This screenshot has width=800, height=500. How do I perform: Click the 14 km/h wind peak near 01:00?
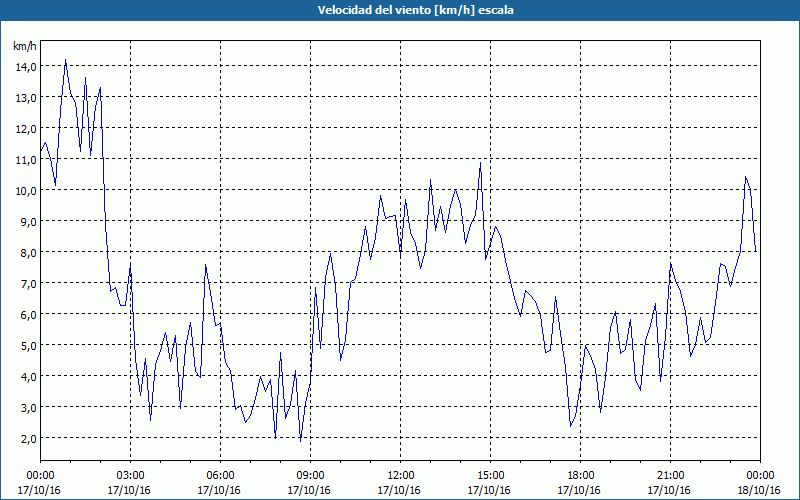[x=65, y=60]
